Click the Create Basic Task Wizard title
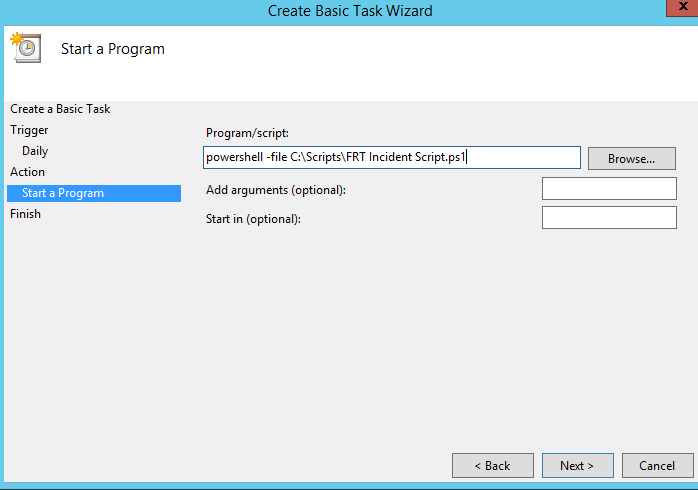Screen dimensions: 698x490 point(350,11)
